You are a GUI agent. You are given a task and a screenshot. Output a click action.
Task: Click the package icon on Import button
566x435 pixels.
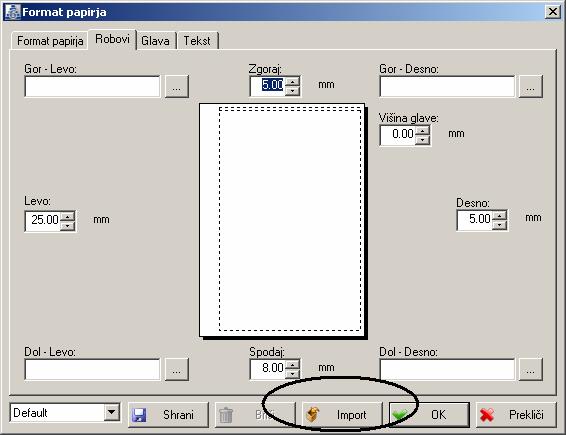pos(313,414)
